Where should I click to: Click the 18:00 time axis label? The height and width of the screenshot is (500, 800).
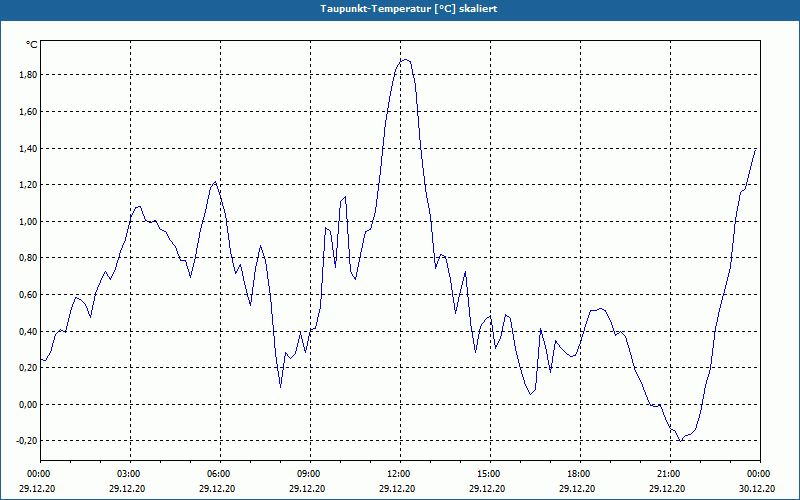[x=580, y=474]
